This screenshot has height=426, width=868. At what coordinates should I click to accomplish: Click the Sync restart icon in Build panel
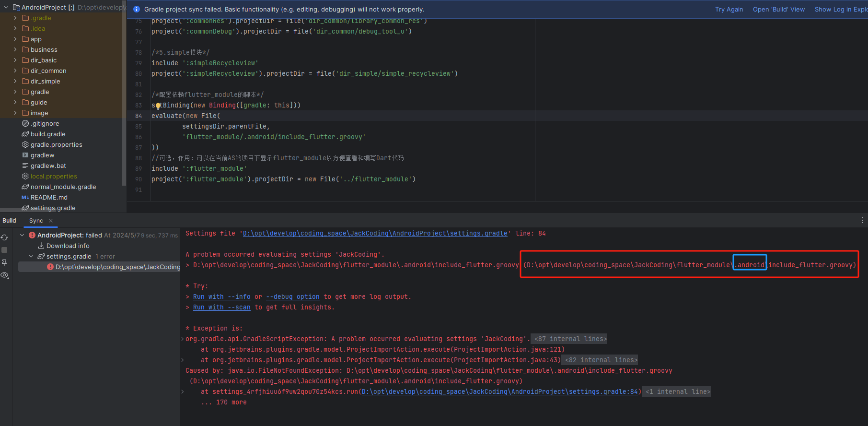4,237
